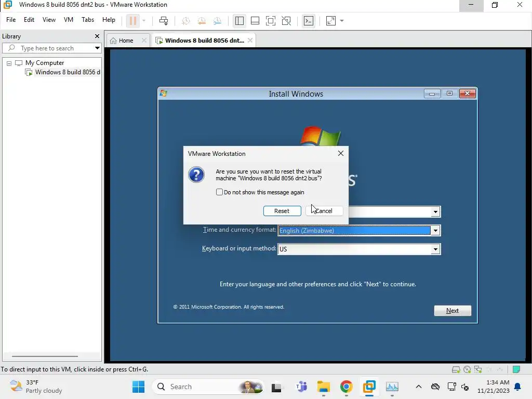Open the Keyboard or input method dropdown
This screenshot has width=532, height=399.
pos(435,249)
